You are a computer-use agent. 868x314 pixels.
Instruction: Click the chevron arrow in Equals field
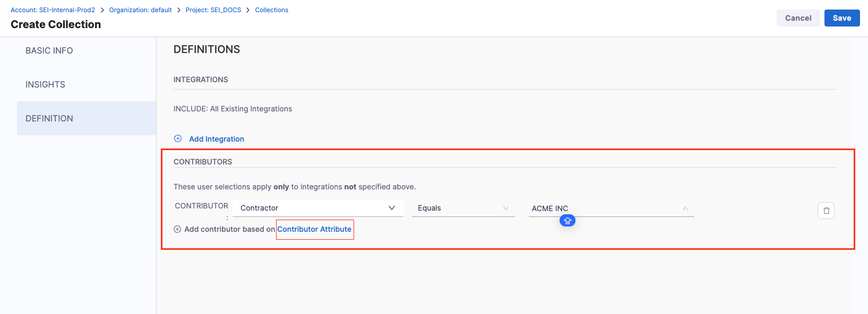[x=506, y=208]
